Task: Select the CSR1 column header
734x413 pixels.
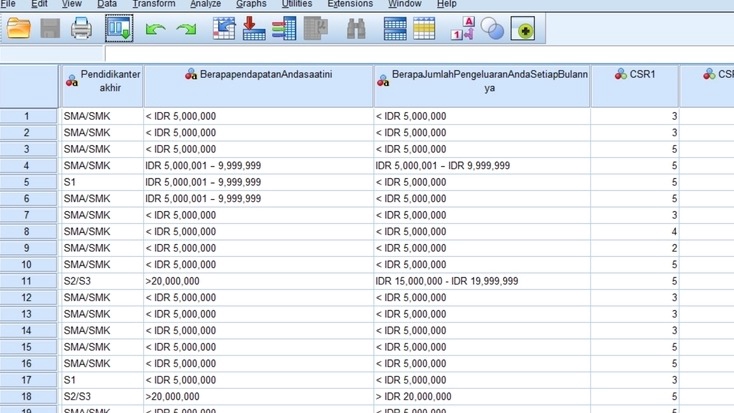Action: coord(635,86)
